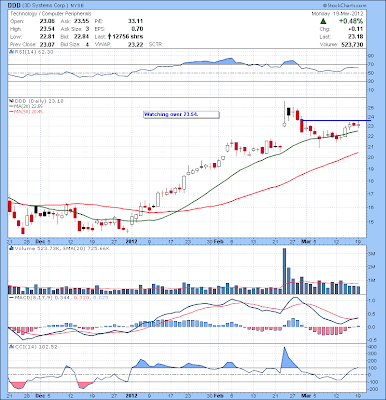Viewport: 386px width, 400px height.
Task: Click the Open 23.06 value
Action: [47, 21]
